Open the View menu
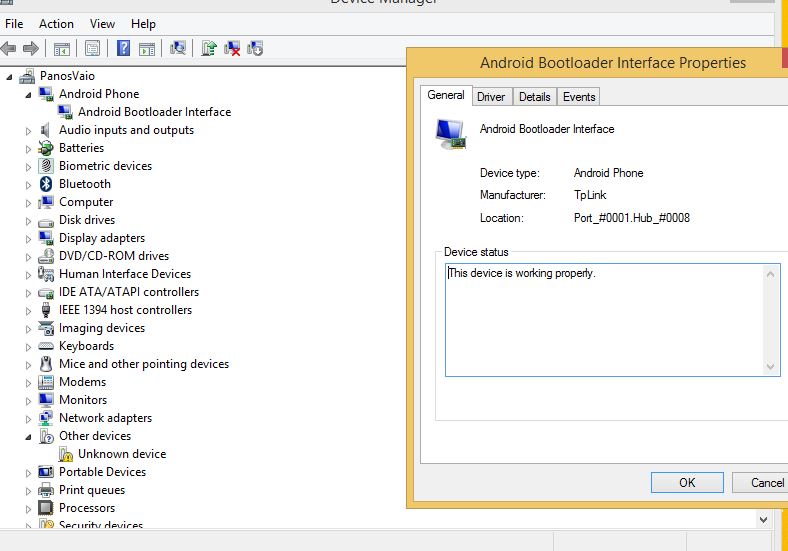This screenshot has width=788, height=551. tap(102, 24)
